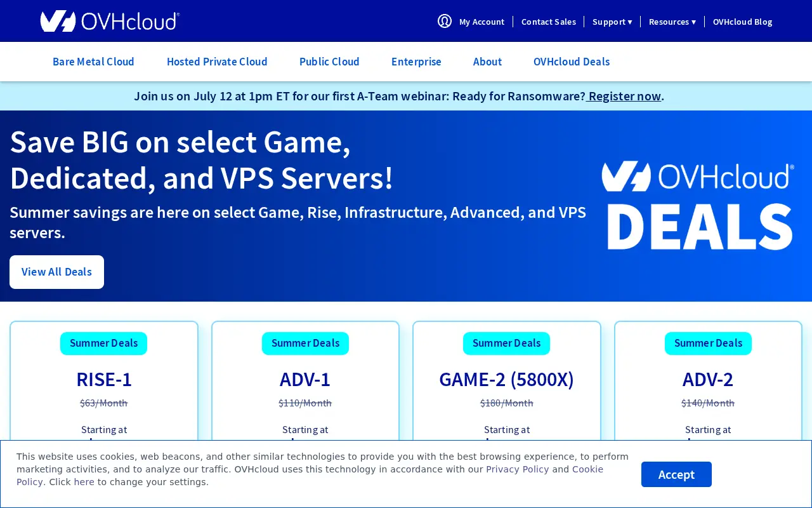Open the Privacy Policy link
Image resolution: width=812 pixels, height=508 pixels.
pos(518,469)
